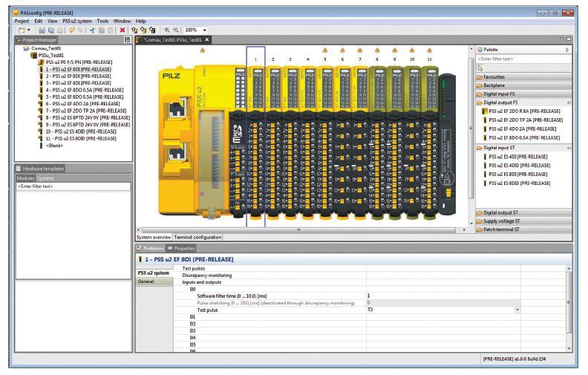Expand the Digital output ST drawer
Viewport: 588px width, 375px height.
pos(524,212)
